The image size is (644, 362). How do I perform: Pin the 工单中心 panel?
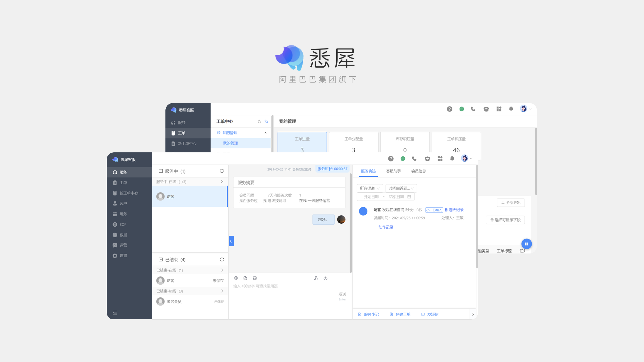click(x=266, y=122)
